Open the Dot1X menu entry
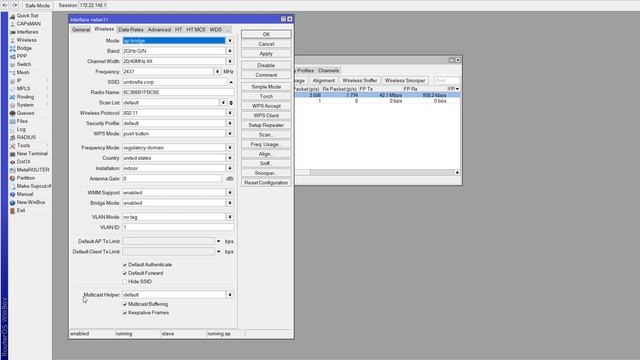Screen dimensions: 640x360 (x=23, y=162)
